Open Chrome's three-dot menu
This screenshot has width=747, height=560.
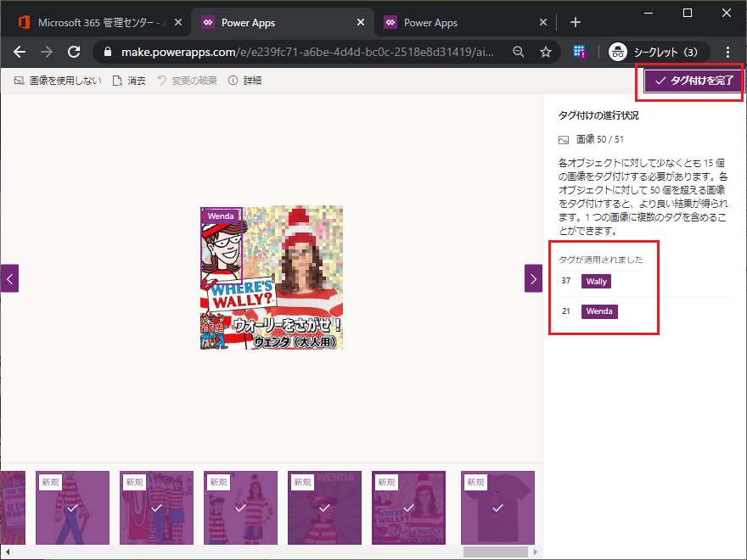[727, 52]
